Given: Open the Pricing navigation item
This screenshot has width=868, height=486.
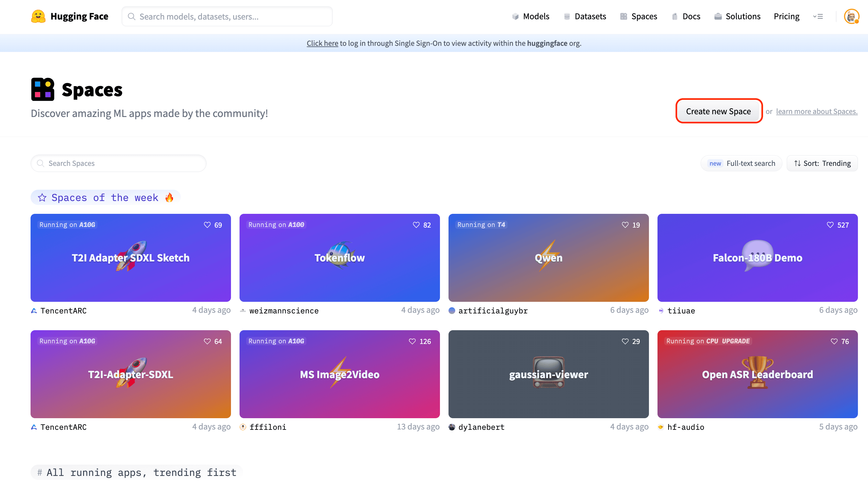Looking at the screenshot, I should [x=786, y=16].
